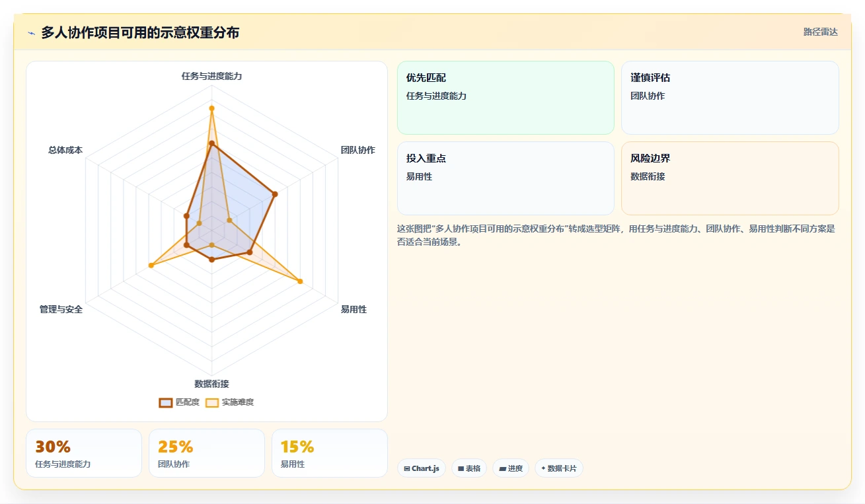Open the 谨慎评估 card
This screenshot has height=504, width=865.
[730, 98]
